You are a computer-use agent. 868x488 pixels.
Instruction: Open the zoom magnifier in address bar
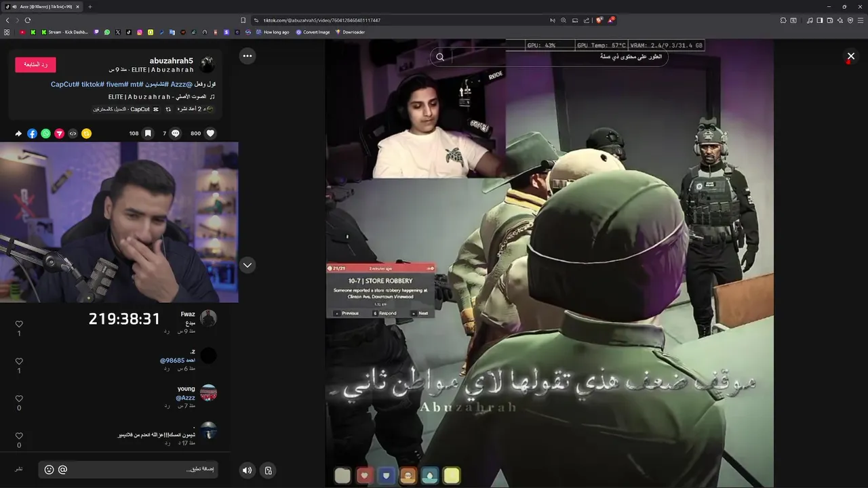(564, 20)
